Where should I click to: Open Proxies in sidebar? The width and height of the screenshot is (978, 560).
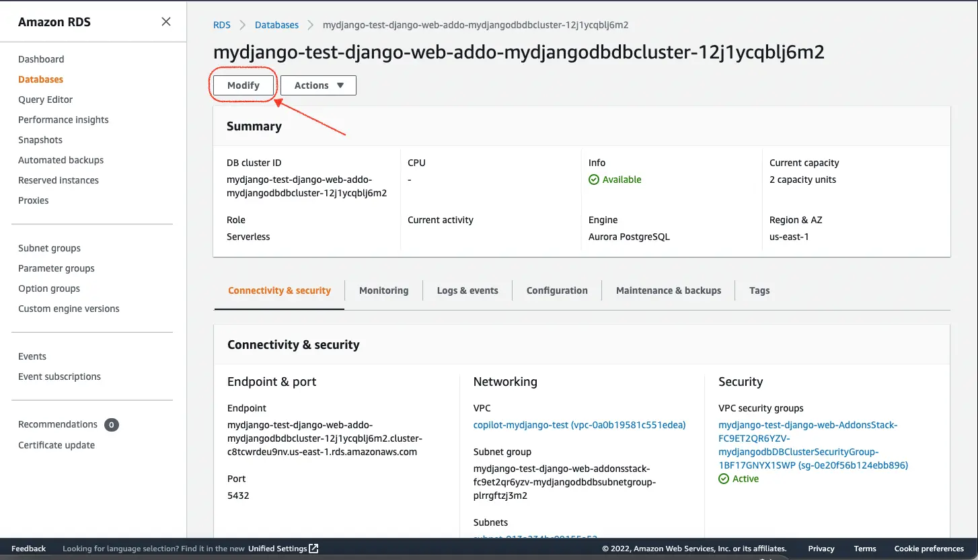click(x=34, y=200)
